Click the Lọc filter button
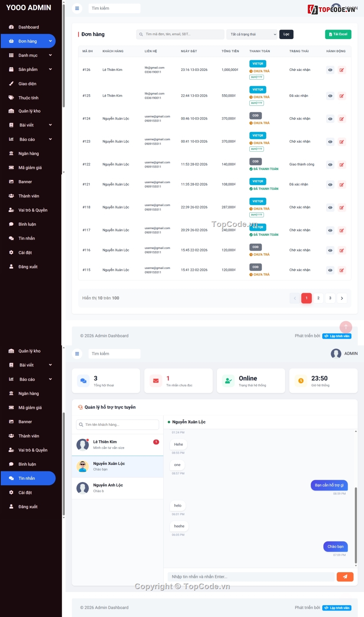The height and width of the screenshot is (617, 364). click(x=286, y=34)
